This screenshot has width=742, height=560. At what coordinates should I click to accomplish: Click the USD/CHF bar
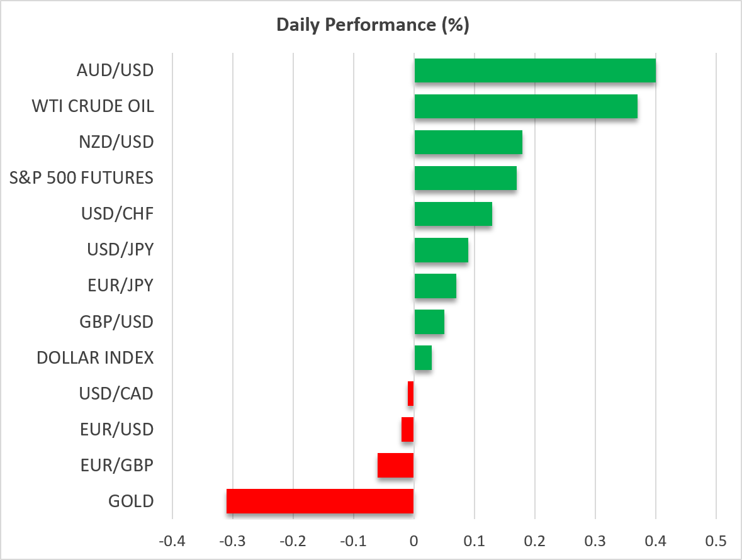453,214
